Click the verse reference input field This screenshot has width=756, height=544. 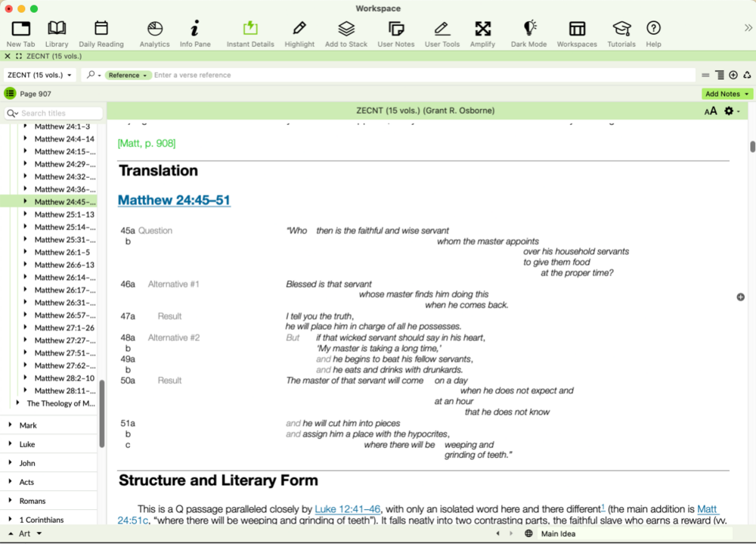point(423,75)
